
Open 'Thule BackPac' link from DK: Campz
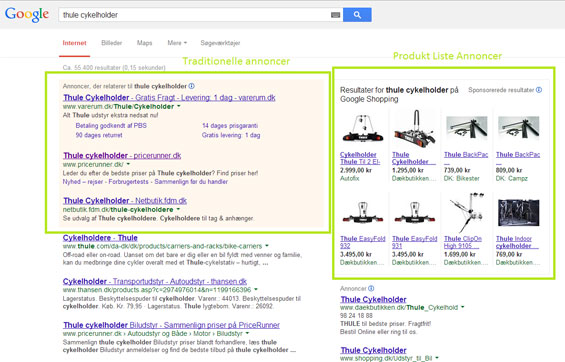(518, 155)
